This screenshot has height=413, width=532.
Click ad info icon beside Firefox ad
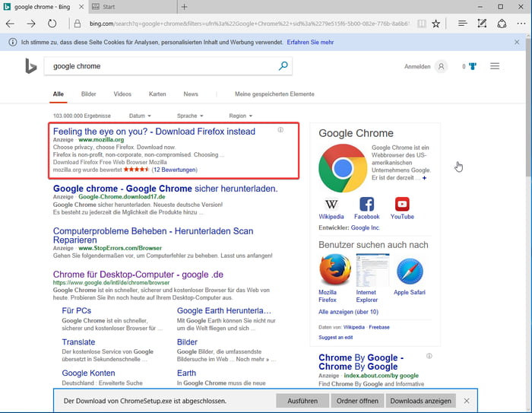pos(280,130)
